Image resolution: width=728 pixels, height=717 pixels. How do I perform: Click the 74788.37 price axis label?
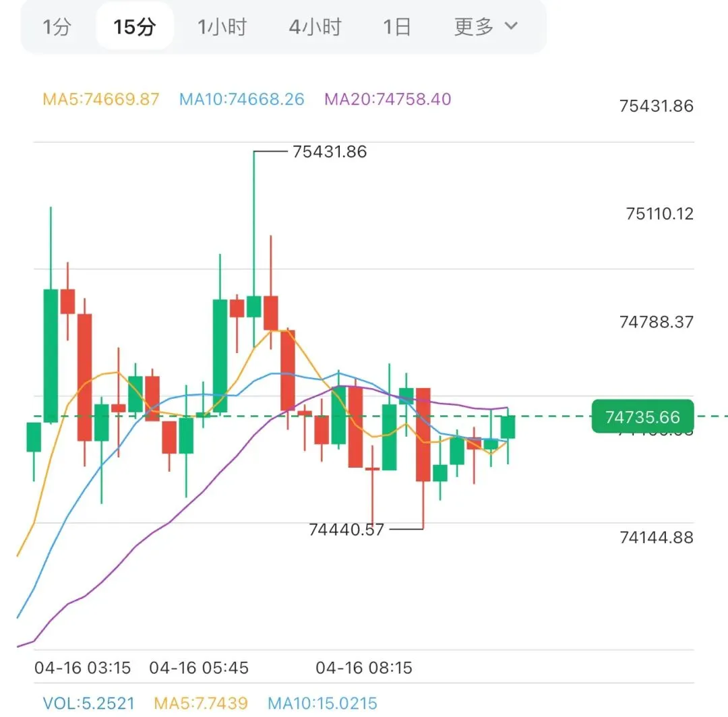(x=656, y=321)
